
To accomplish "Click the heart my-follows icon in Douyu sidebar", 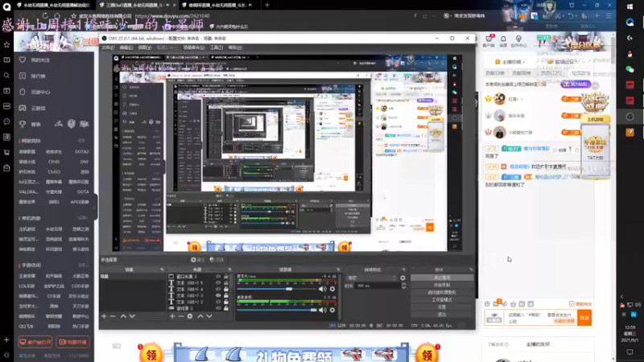I will 23,60.
